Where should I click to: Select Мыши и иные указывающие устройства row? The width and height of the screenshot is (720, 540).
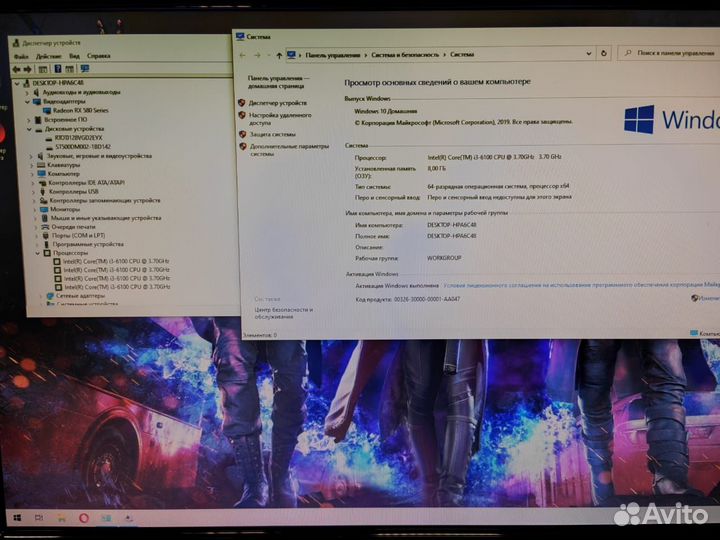[x=106, y=218]
